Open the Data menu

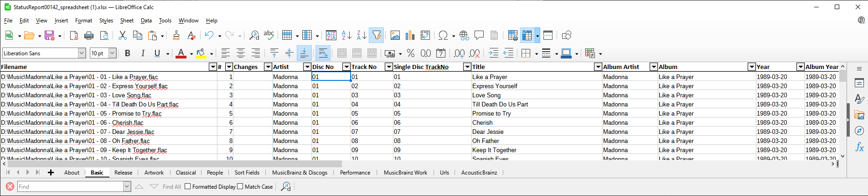click(x=146, y=21)
